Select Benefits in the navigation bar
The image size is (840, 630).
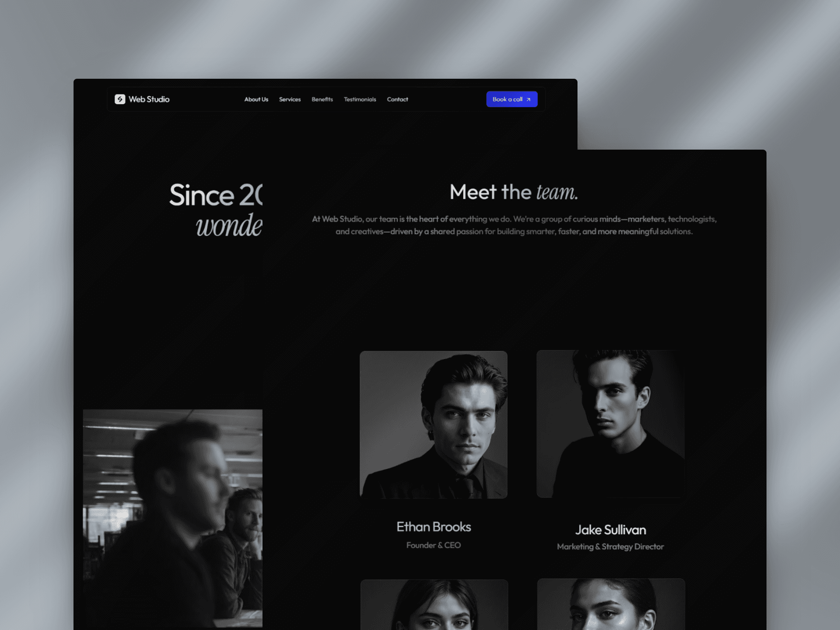point(322,99)
